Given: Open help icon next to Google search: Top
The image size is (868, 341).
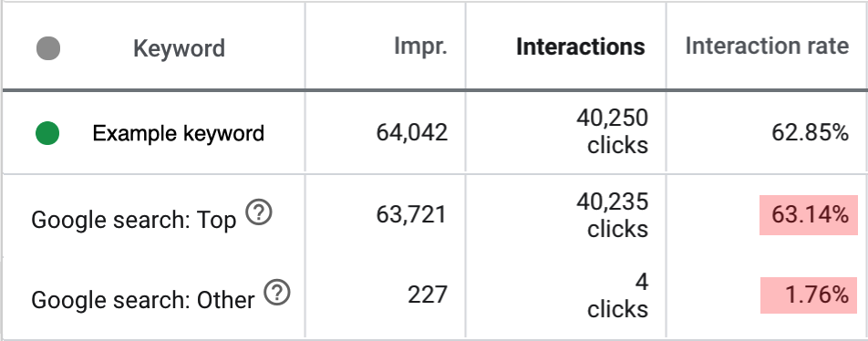Looking at the screenshot, I should point(259,212).
